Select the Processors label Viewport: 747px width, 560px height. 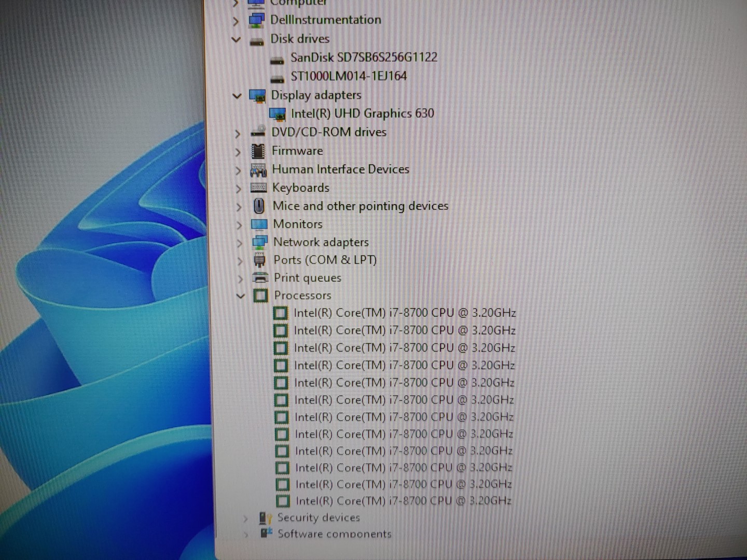(302, 295)
